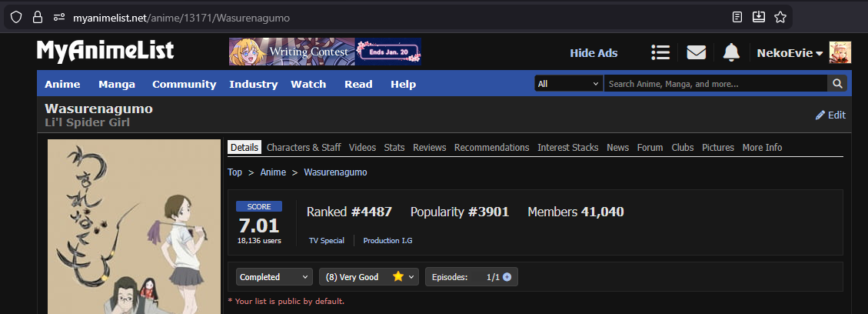Click the Li'l Spider Girl subtitle
The image size is (868, 314).
tap(88, 122)
